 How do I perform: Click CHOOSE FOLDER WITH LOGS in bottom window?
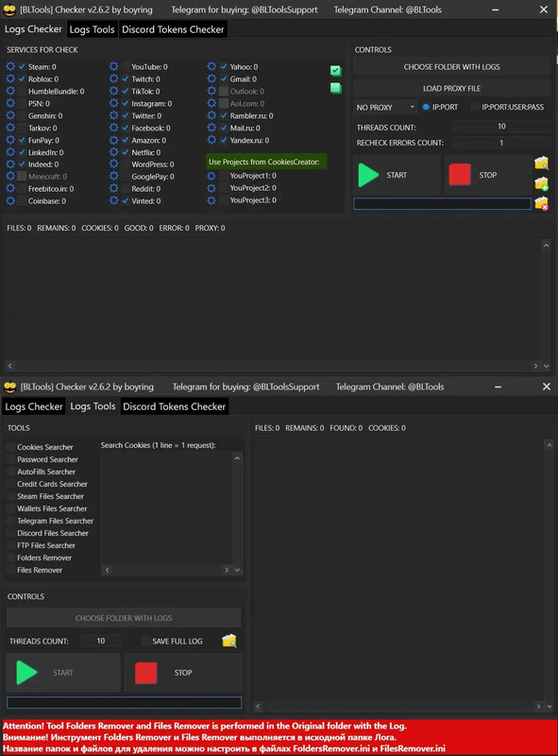124,618
